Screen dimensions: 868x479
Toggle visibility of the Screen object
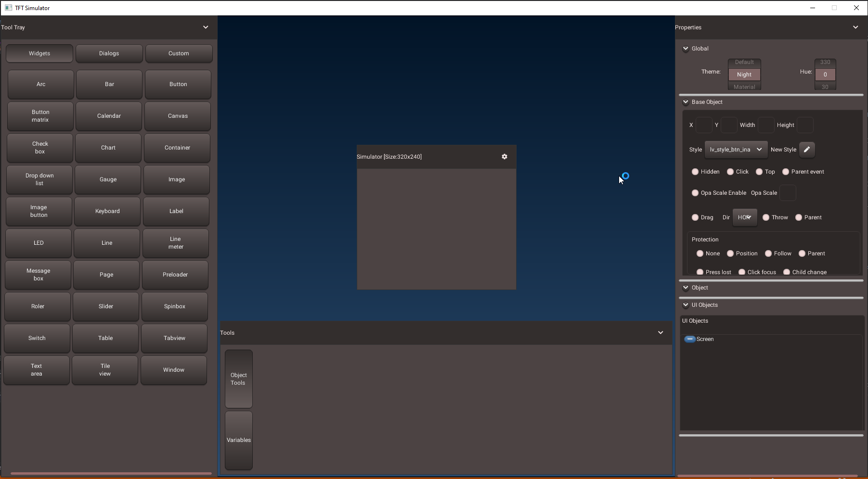(689, 339)
